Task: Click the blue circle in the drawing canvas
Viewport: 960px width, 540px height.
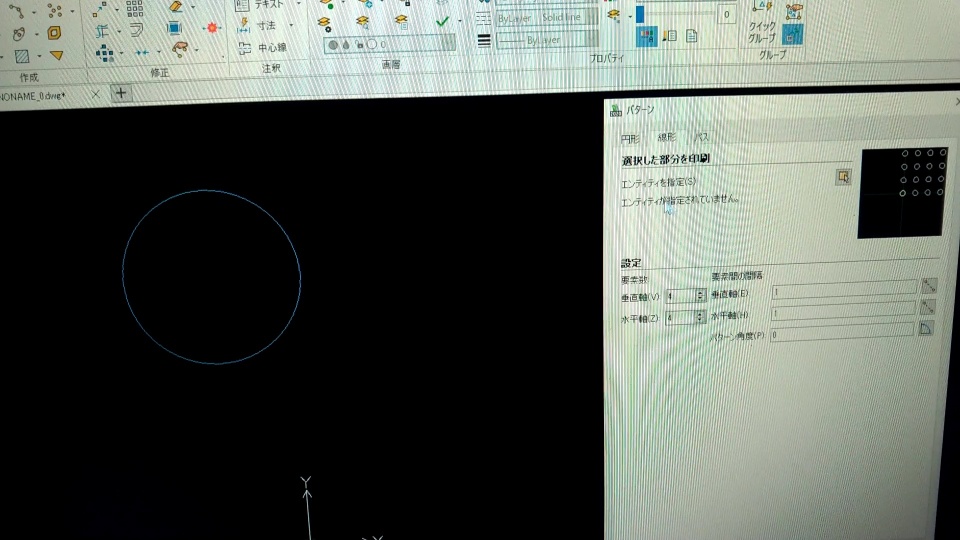Action: click(211, 277)
